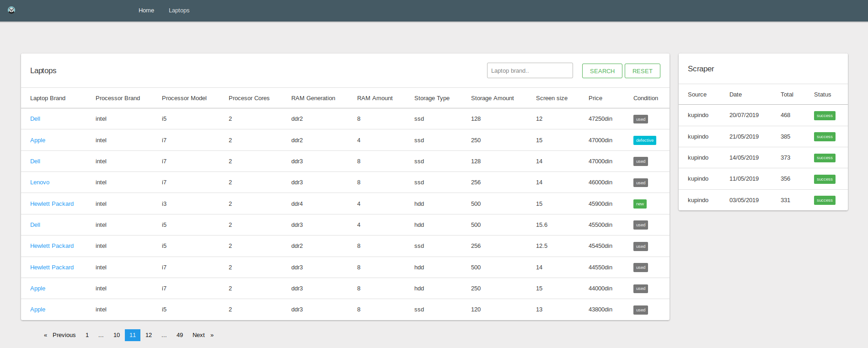This screenshot has height=348, width=868.
Task: Click the Scraper date 20/07/2019
Action: [x=744, y=115]
